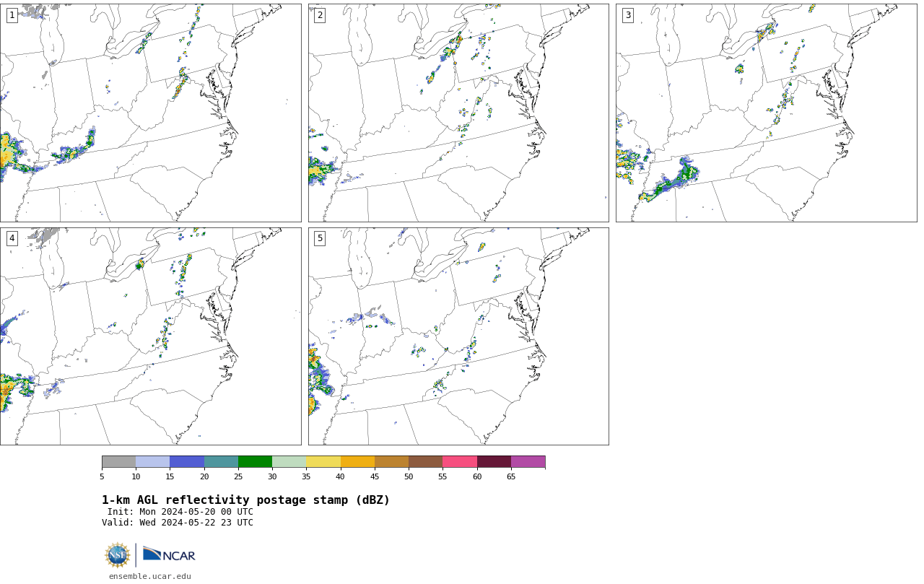Click the 'Init: Mon 2024-05-20 00 UTC' text
Viewport: 924px width, 584px height.
coord(180,512)
